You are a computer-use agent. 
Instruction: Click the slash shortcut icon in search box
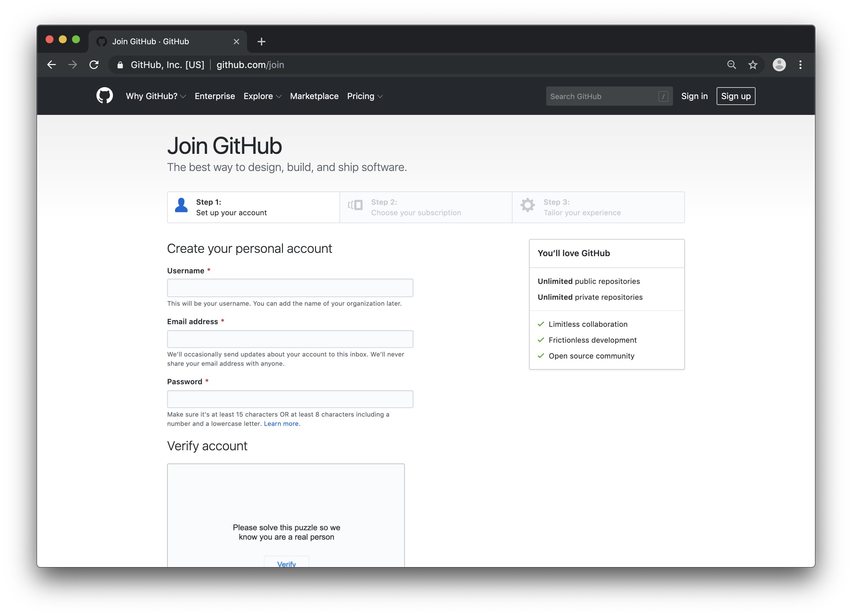coord(663,96)
